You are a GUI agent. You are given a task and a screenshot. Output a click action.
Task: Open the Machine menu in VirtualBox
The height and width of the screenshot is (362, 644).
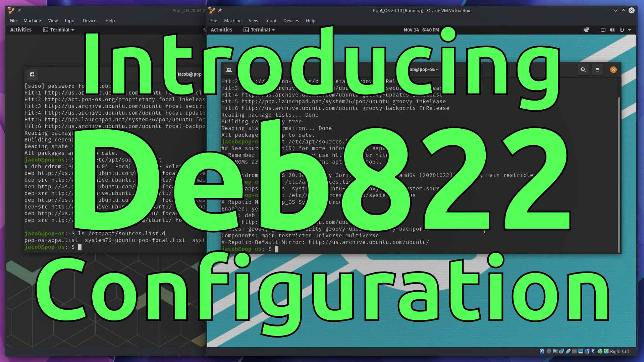tap(232, 20)
